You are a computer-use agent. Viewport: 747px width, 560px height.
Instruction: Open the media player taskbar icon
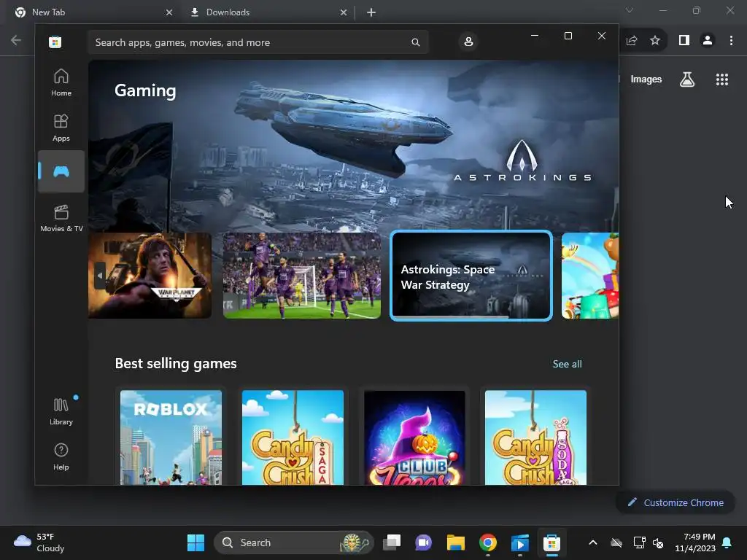tap(519, 542)
